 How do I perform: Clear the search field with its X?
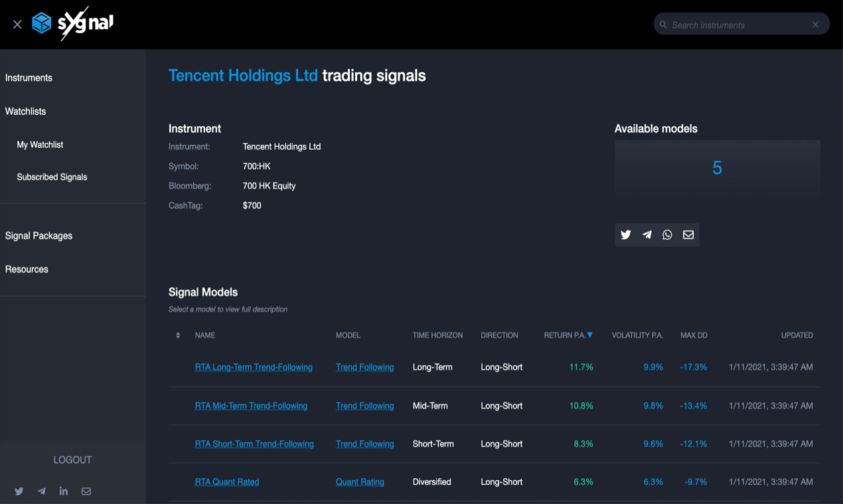click(815, 25)
